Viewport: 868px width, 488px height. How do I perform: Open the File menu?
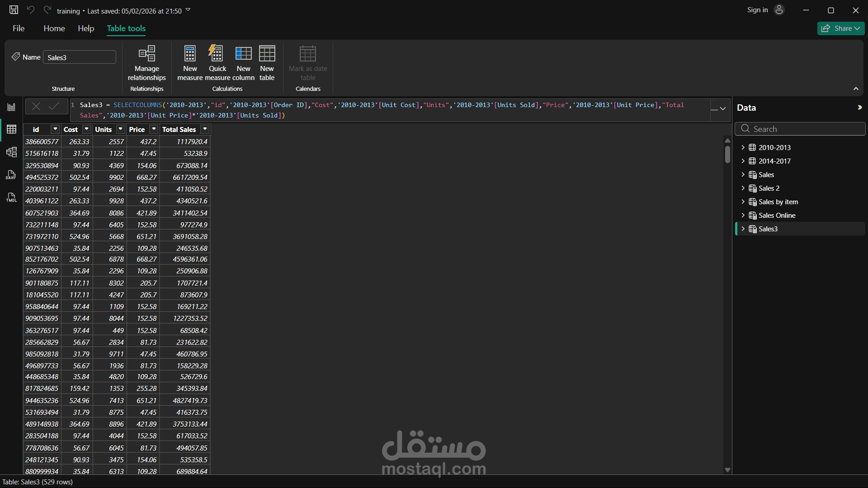[x=19, y=28]
